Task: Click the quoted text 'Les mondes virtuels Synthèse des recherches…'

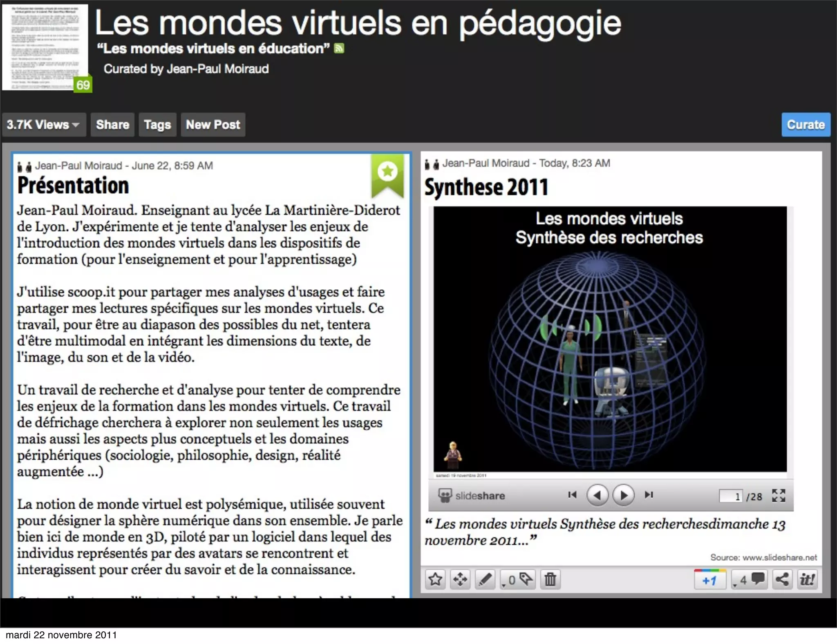Action: 605,532
